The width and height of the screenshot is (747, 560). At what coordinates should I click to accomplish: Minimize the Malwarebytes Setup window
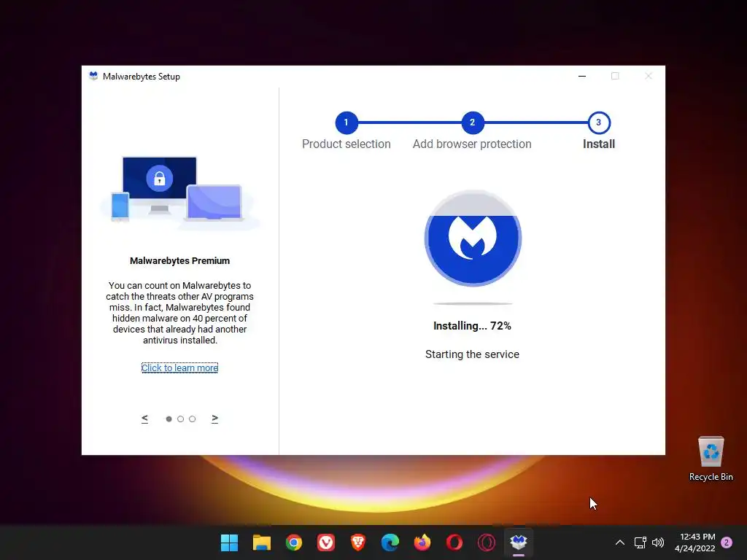[x=582, y=76]
